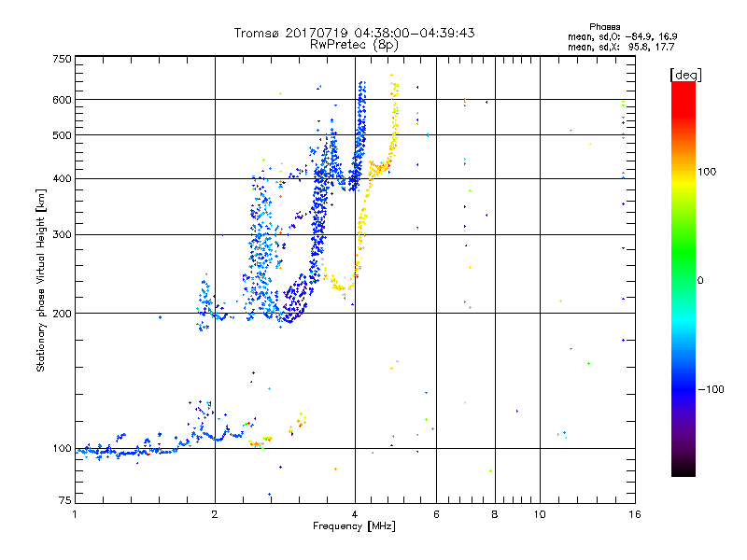This screenshot has height=560, width=747.
Task: Click the colorbar tick label '100'
Action: pos(707,172)
